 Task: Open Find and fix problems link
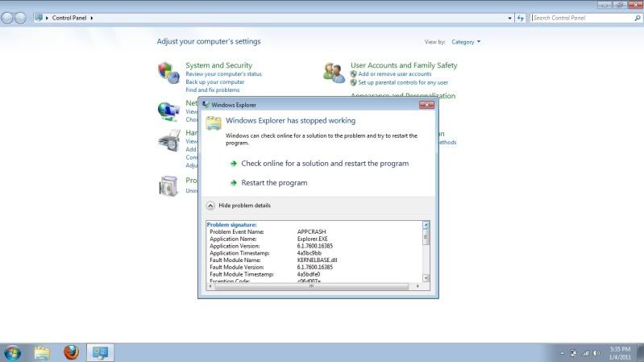pos(212,90)
